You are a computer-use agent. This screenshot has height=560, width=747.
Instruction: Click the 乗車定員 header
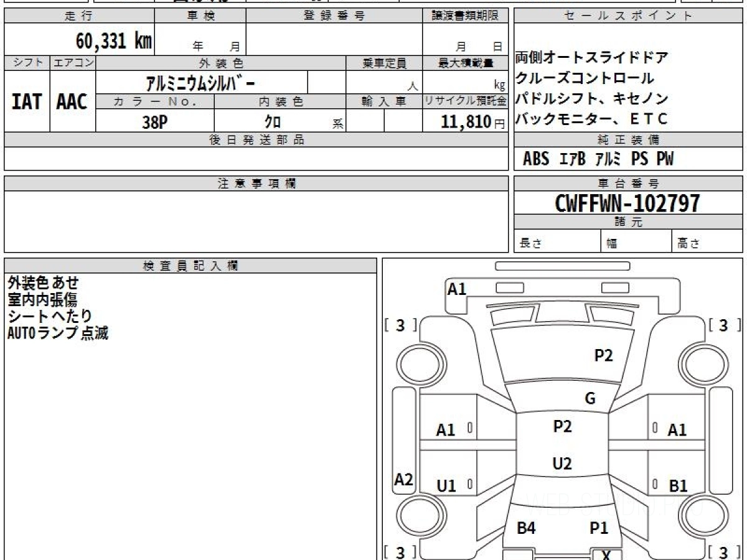pos(384,63)
